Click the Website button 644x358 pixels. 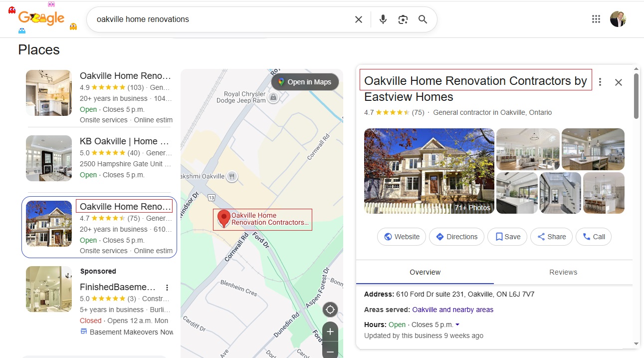[x=402, y=237]
